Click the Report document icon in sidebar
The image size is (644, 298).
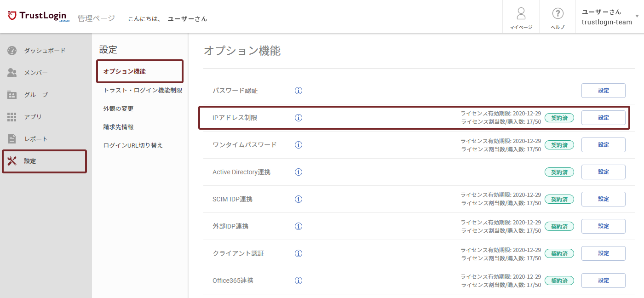(12, 139)
